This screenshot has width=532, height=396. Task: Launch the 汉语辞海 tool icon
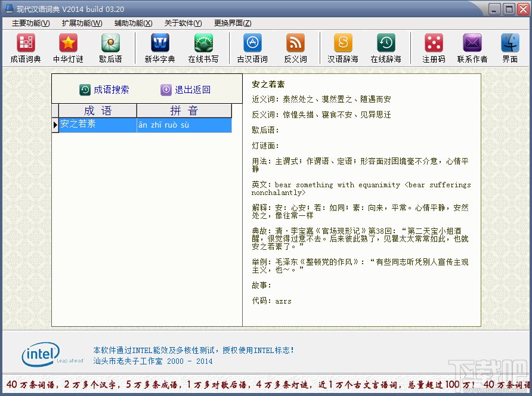(343, 48)
